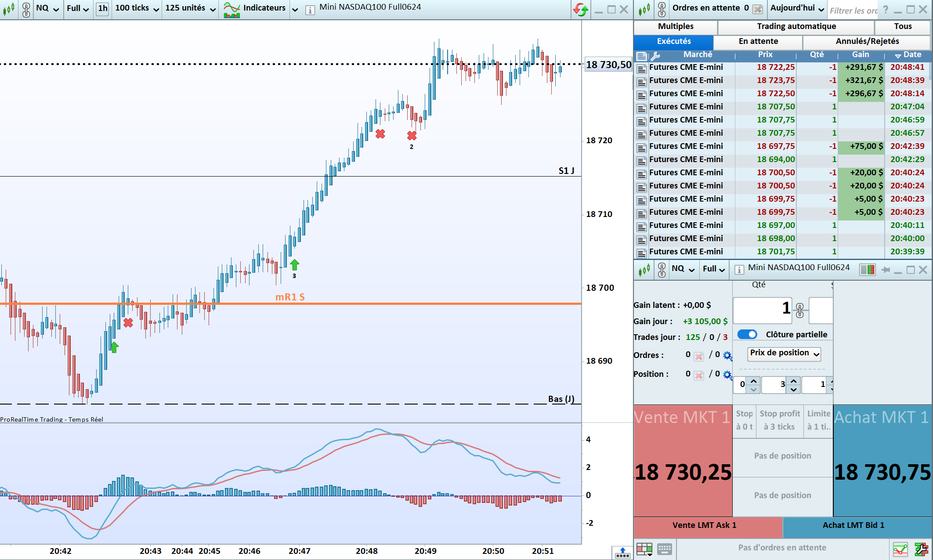Screen dimensions: 933x560
Task: Click the Ordres settings gear icon
Action: click(x=727, y=355)
